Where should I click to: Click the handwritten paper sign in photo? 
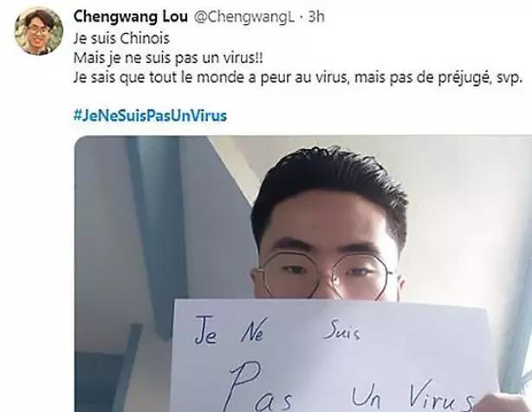tap(334, 355)
